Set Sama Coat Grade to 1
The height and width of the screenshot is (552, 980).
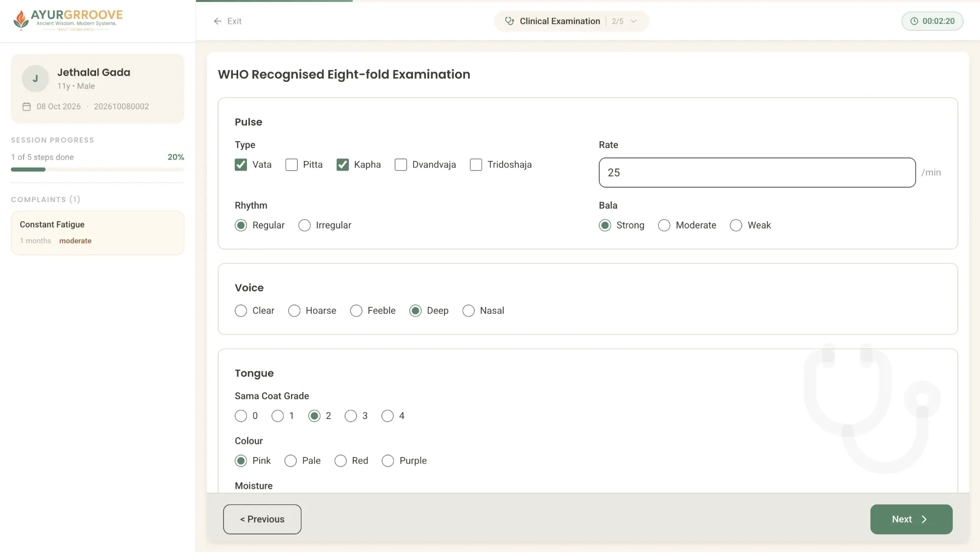277,416
